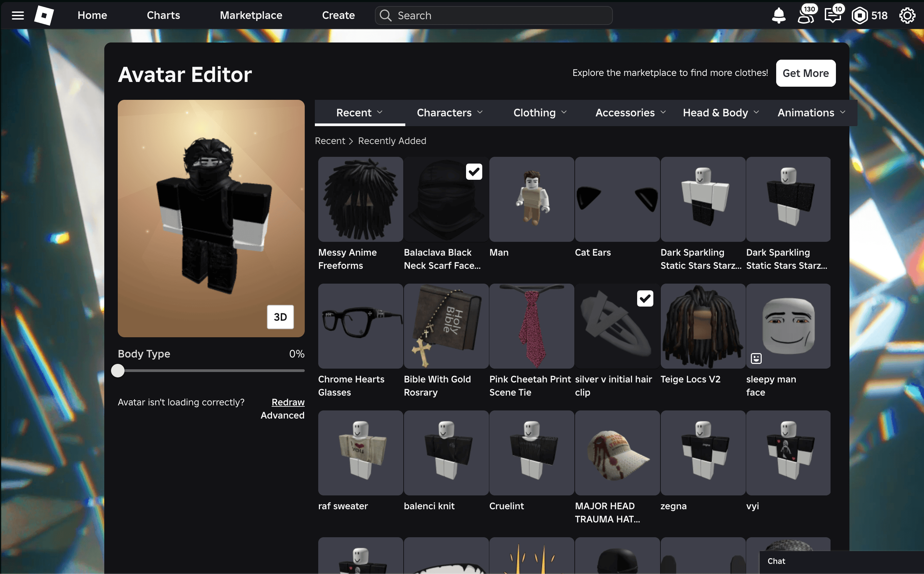Equip the MAJOR HEAD TRAUMA HAT
Viewport: 924px width, 574px height.
tap(617, 453)
